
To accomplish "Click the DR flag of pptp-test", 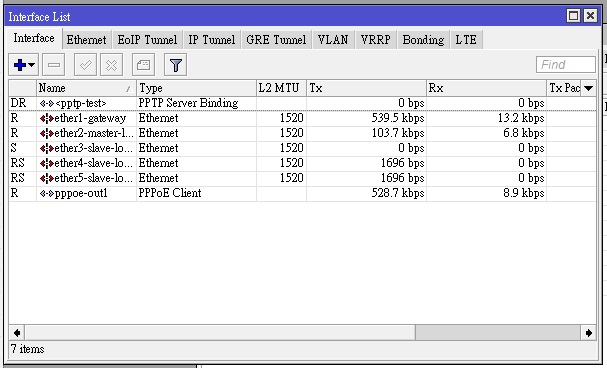I will point(18,103).
